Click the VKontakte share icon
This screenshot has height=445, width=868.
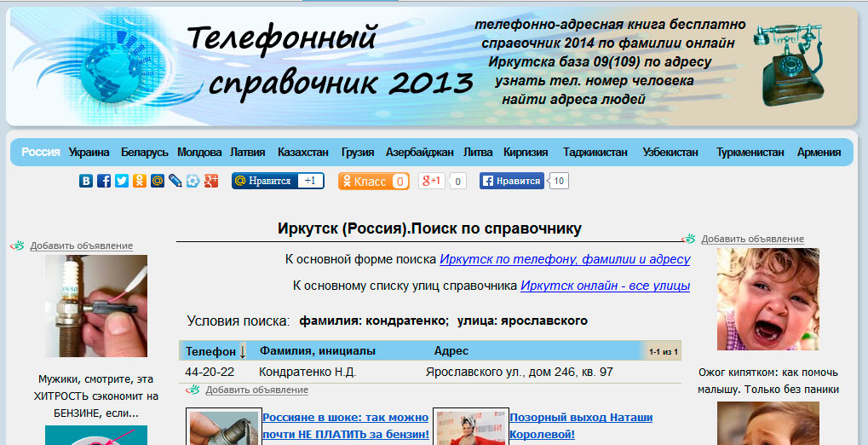86,181
